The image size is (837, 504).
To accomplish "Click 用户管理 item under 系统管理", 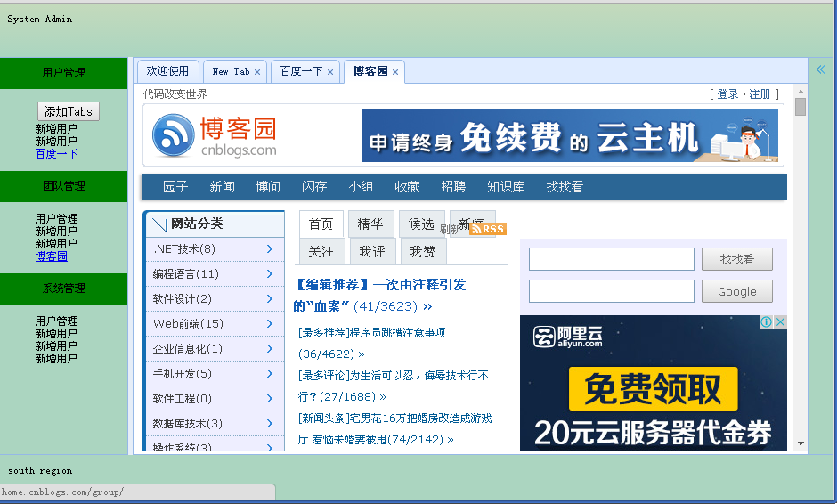I will [x=57, y=321].
